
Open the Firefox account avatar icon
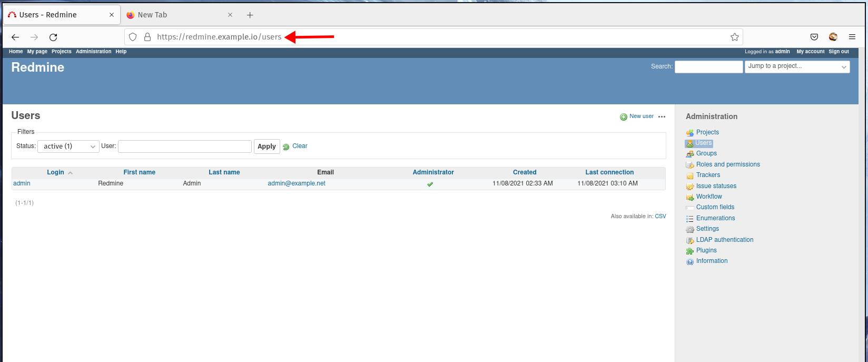[x=833, y=37]
